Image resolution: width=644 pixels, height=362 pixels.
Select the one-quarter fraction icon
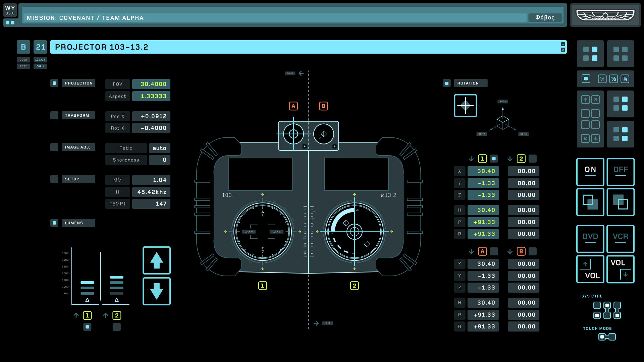(602, 79)
